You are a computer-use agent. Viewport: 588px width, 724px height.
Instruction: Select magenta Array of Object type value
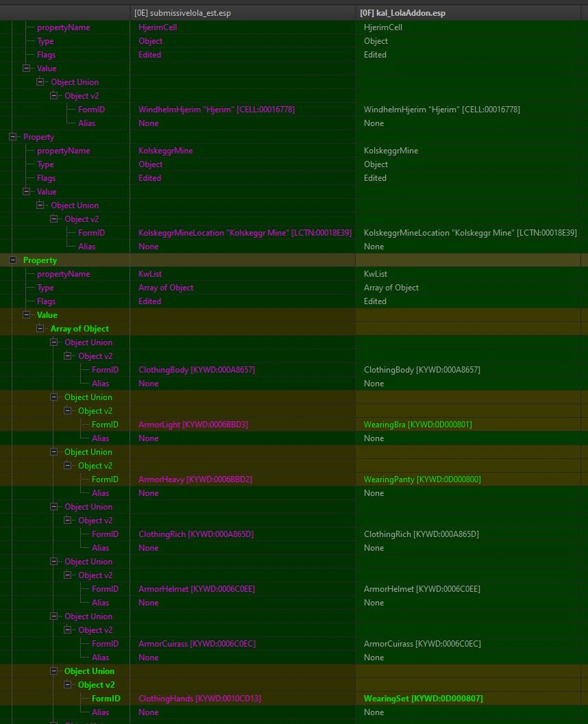pyautogui.click(x=166, y=288)
